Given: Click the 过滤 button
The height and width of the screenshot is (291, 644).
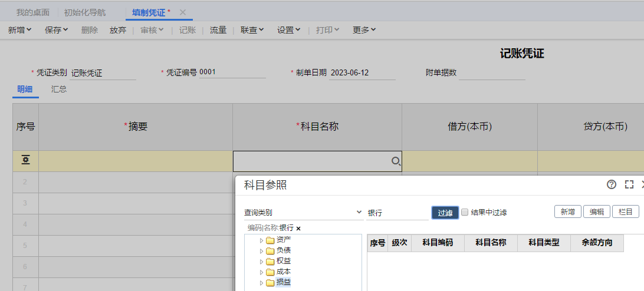Looking at the screenshot, I should 445,213.
